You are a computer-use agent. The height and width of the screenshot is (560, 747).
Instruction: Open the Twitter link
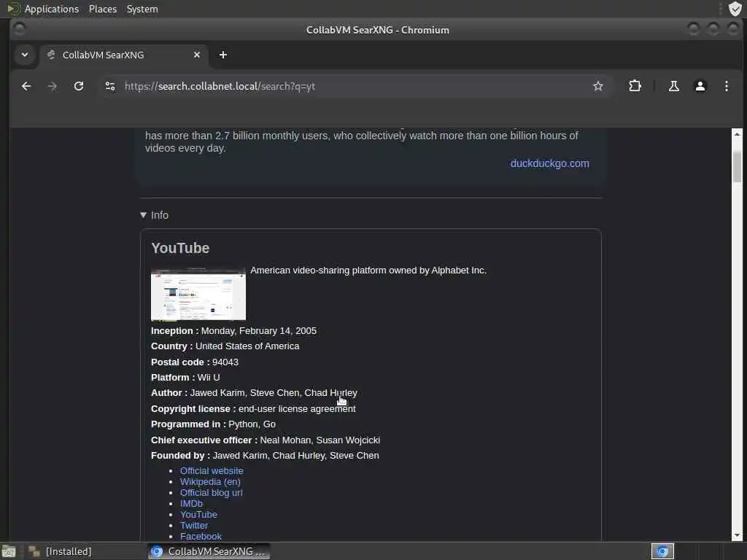pyautogui.click(x=194, y=525)
